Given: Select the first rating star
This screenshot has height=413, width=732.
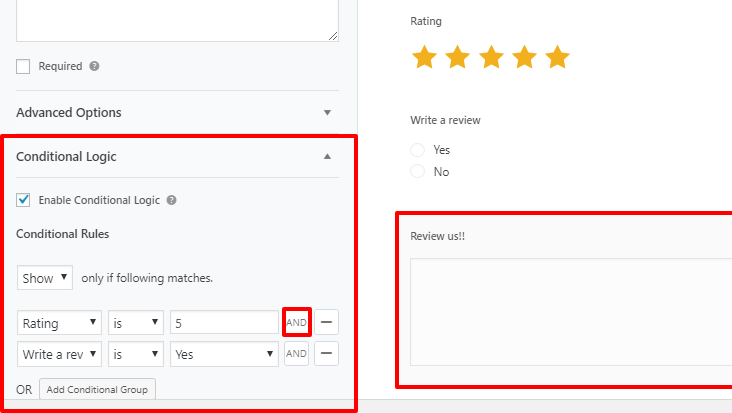Looking at the screenshot, I should [x=424, y=57].
